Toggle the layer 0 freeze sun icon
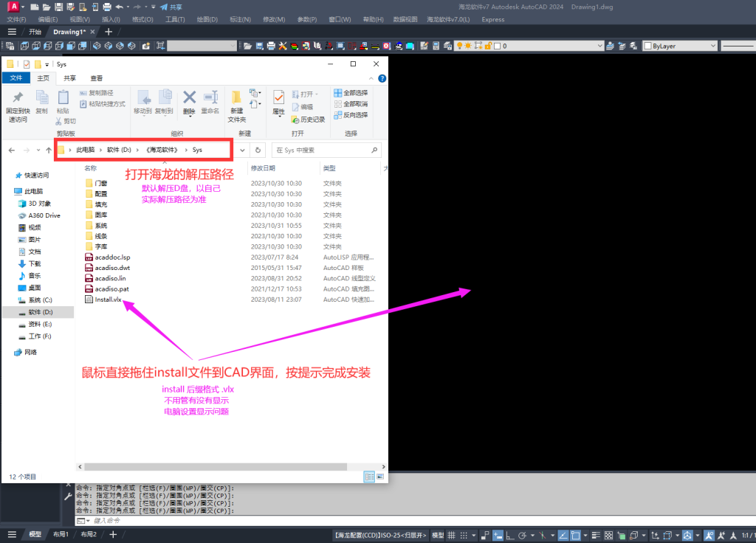The image size is (756, 543). pos(468,46)
